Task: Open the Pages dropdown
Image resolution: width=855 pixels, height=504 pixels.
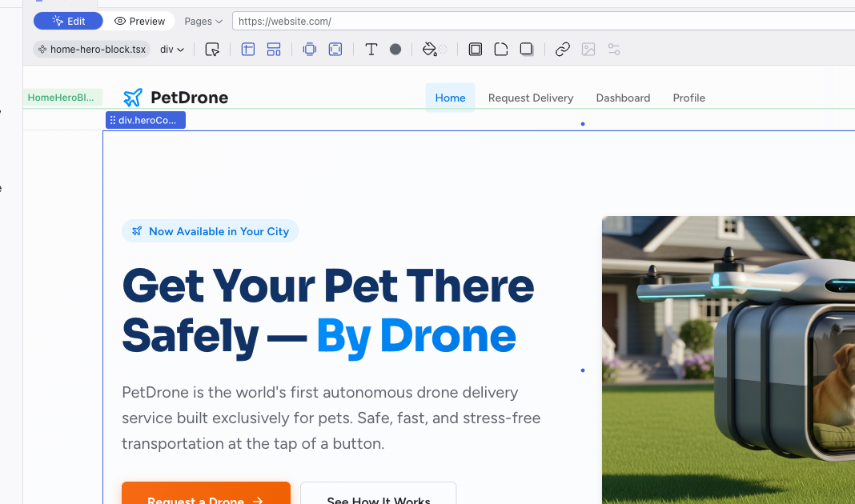Action: [x=203, y=21]
